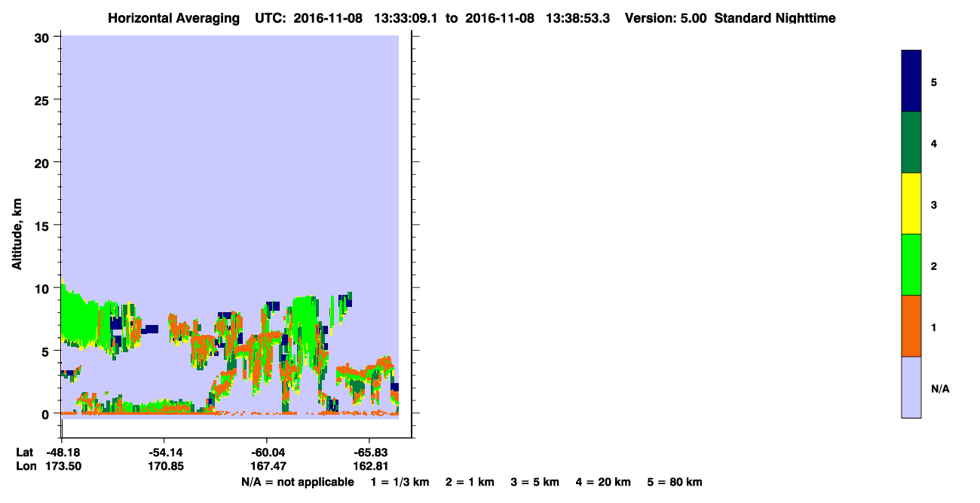This screenshot has height=503, width=980.
Task: Click the color bar label '1'
Action: [x=934, y=327]
